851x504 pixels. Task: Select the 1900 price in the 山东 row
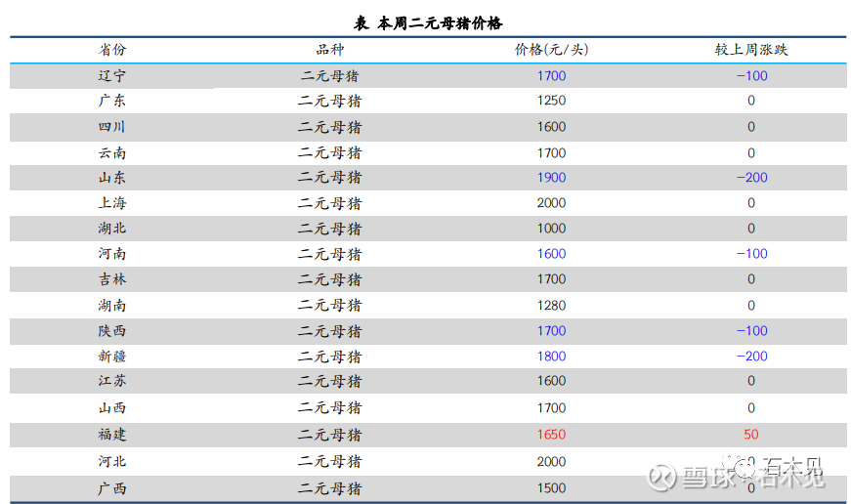tap(551, 178)
